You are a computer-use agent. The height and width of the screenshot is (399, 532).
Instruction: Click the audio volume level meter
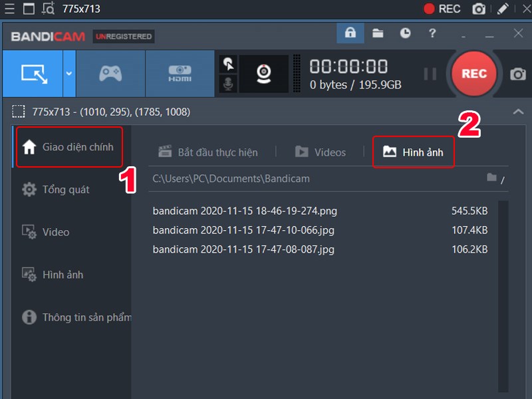click(297, 74)
